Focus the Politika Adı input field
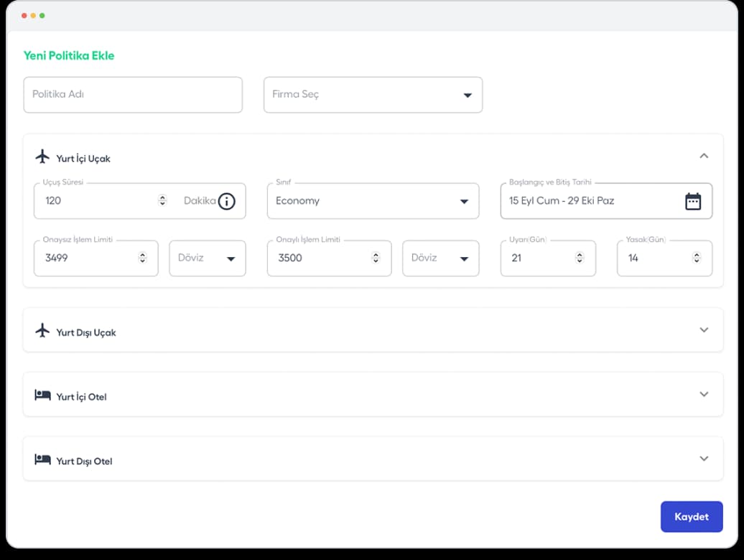 coord(133,95)
